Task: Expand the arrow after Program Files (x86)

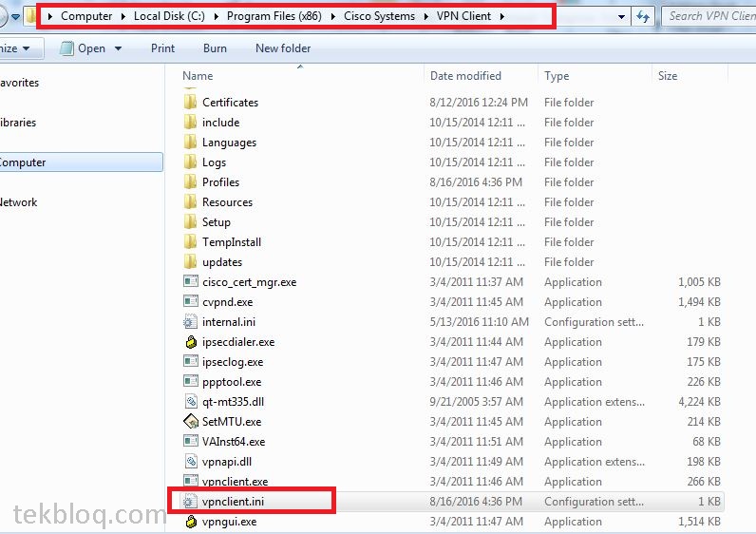Action: coord(332,16)
